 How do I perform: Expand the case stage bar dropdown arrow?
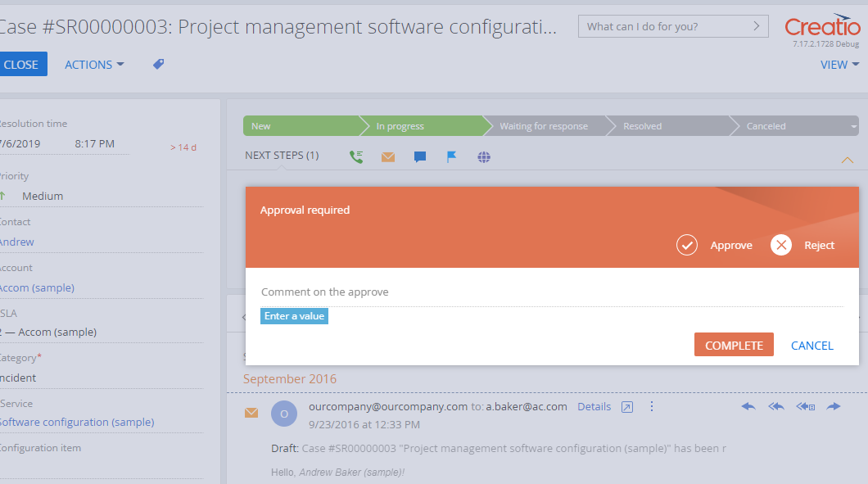click(x=853, y=126)
